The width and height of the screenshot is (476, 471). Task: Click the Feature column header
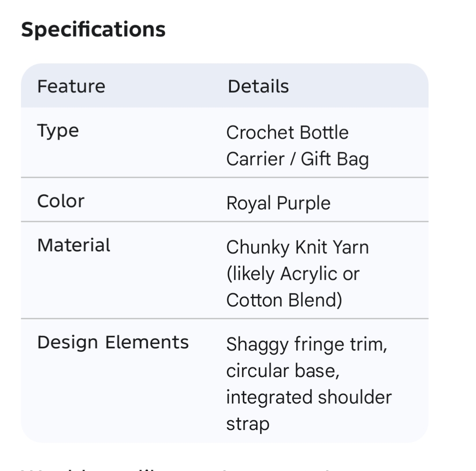click(71, 86)
